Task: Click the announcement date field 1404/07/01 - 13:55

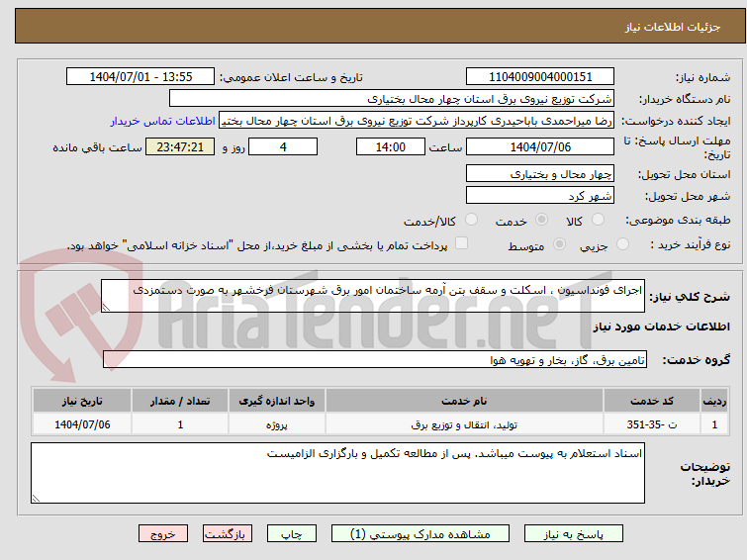Action: point(140,77)
